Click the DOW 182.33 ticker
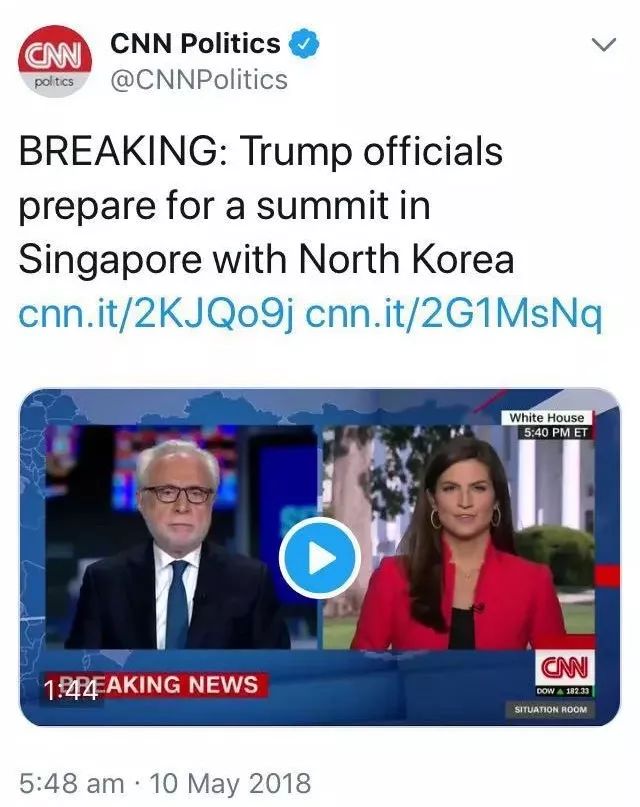 click(564, 691)
